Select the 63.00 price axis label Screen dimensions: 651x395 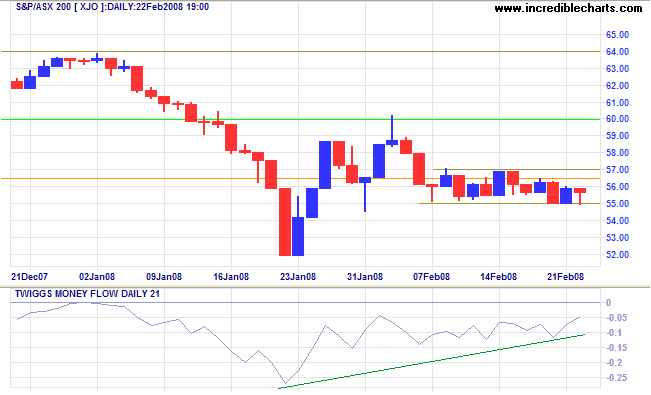(x=617, y=69)
